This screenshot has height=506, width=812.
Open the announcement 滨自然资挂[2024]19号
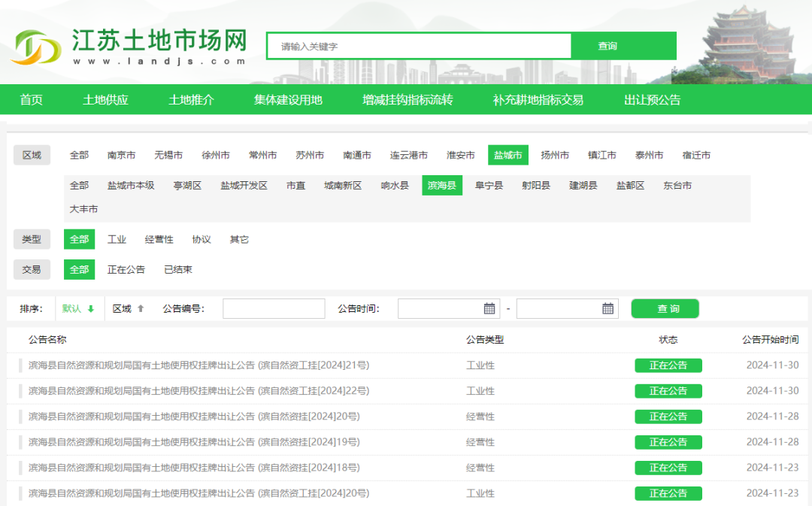(194, 442)
